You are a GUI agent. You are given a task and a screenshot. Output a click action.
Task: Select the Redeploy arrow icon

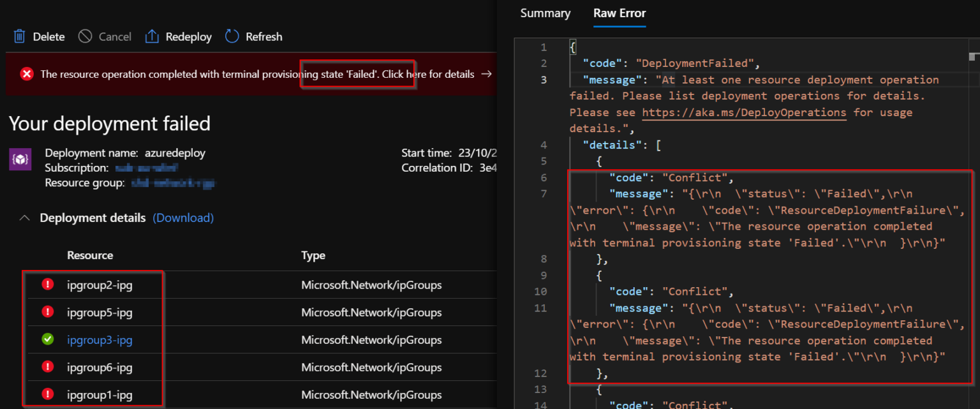click(152, 36)
